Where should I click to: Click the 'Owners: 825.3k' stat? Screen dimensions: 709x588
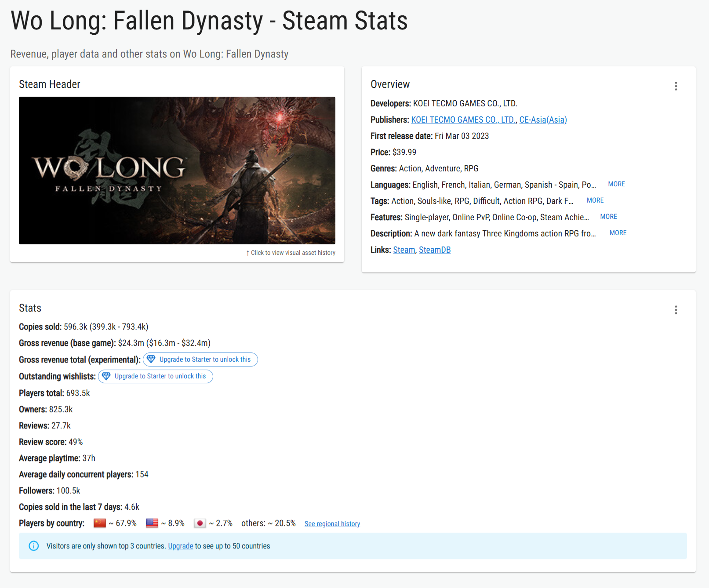pos(46,409)
